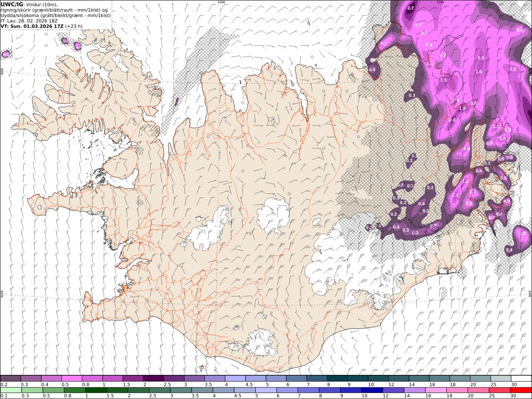Screen dimensions: 532x399
Task: Pick the top-row swatch between 6 and 7
Action: [296, 378]
